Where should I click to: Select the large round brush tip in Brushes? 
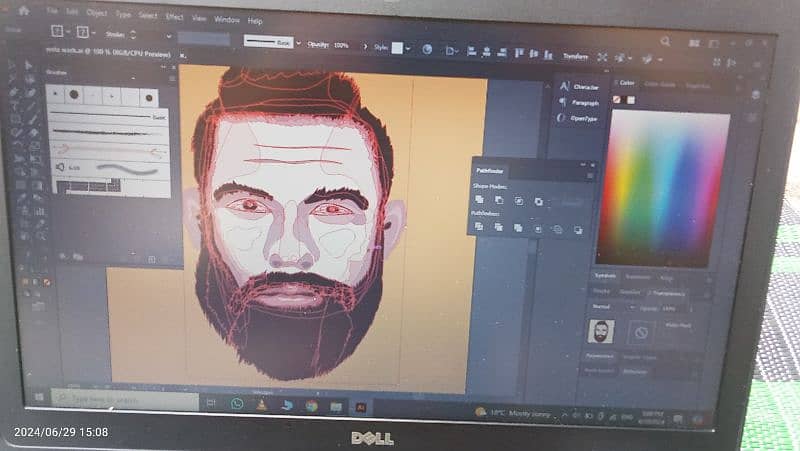click(x=74, y=95)
